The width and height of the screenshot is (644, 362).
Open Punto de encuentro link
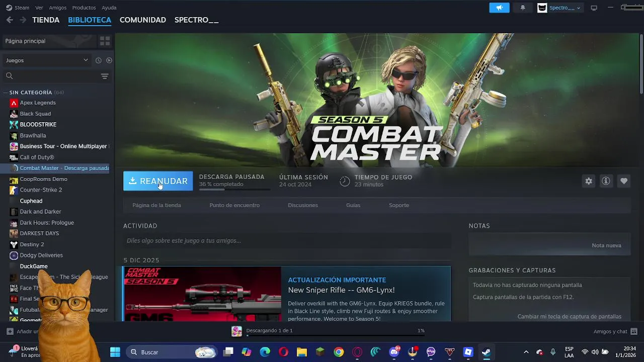234,205
